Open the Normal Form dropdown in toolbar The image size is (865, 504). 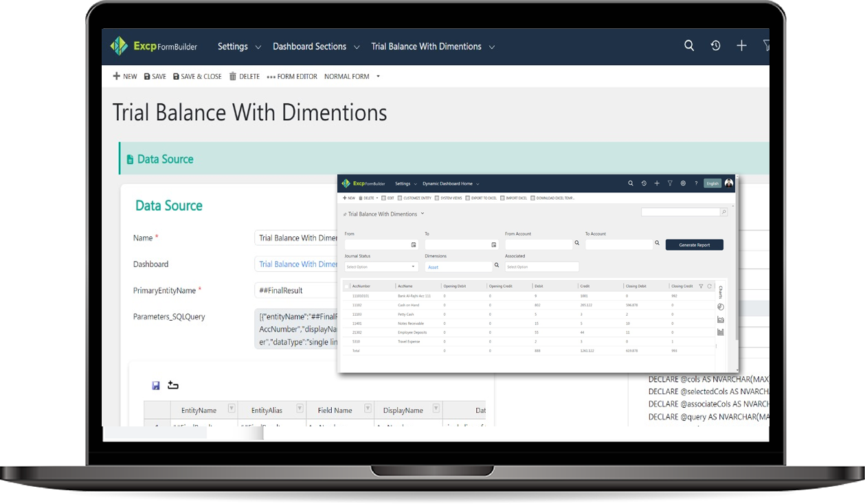coord(352,77)
